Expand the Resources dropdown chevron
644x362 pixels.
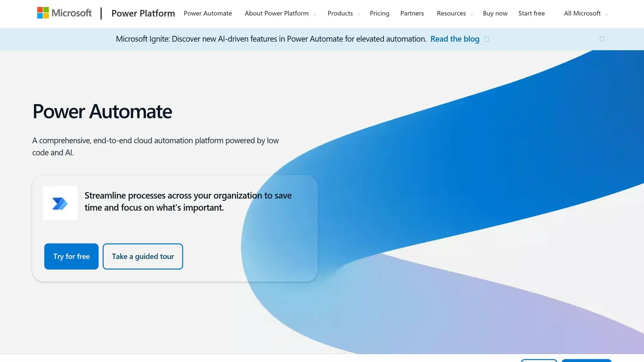click(472, 14)
